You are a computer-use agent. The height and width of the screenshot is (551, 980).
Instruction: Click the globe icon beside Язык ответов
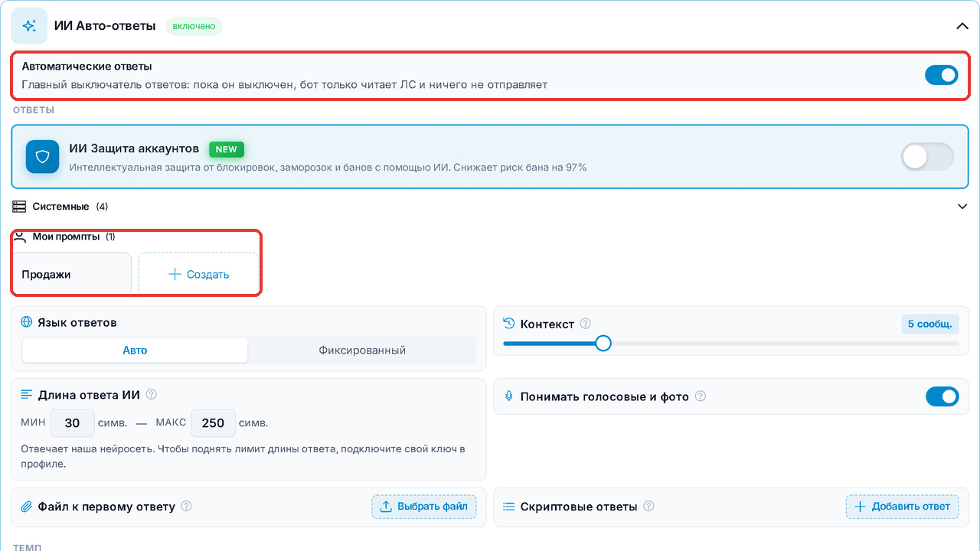click(27, 322)
